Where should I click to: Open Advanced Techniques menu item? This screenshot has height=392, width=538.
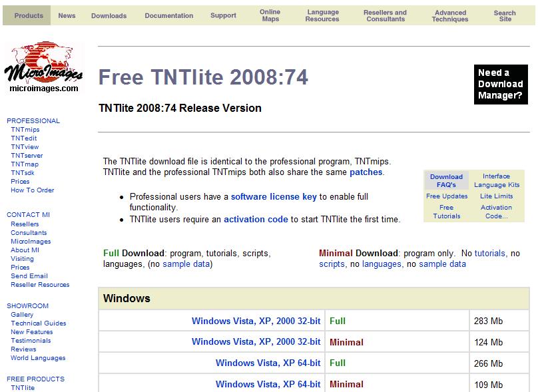pyautogui.click(x=450, y=16)
